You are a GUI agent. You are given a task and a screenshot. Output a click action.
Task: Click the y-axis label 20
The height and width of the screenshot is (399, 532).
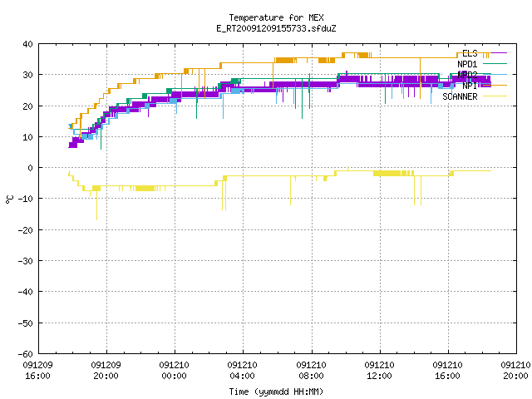pos(27,106)
